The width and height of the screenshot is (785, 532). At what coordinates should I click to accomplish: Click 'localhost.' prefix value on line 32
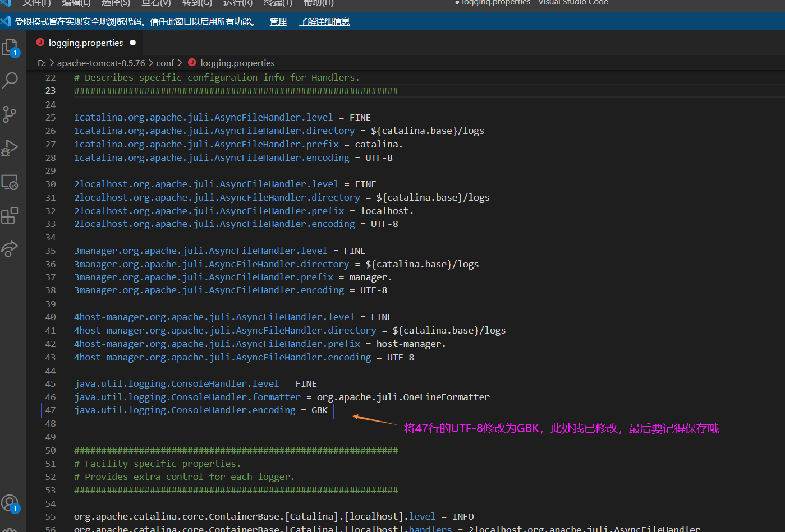[387, 211]
